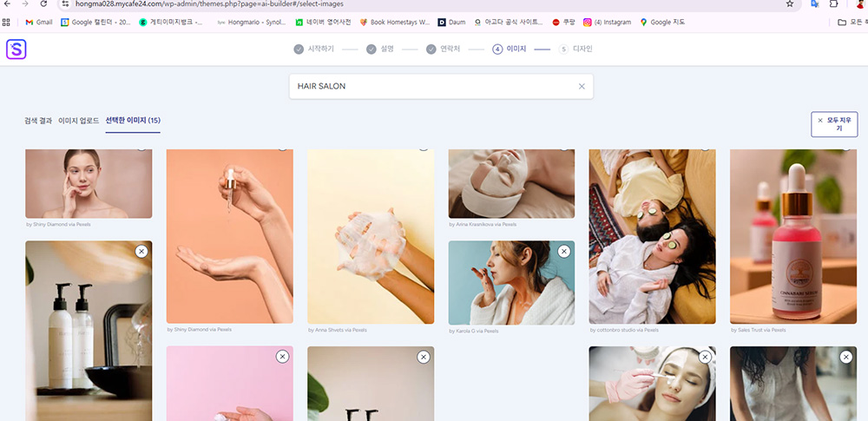Viewport: 868px width, 421px height.
Task: Return to the 연락처 step
Action: pyautogui.click(x=443, y=49)
